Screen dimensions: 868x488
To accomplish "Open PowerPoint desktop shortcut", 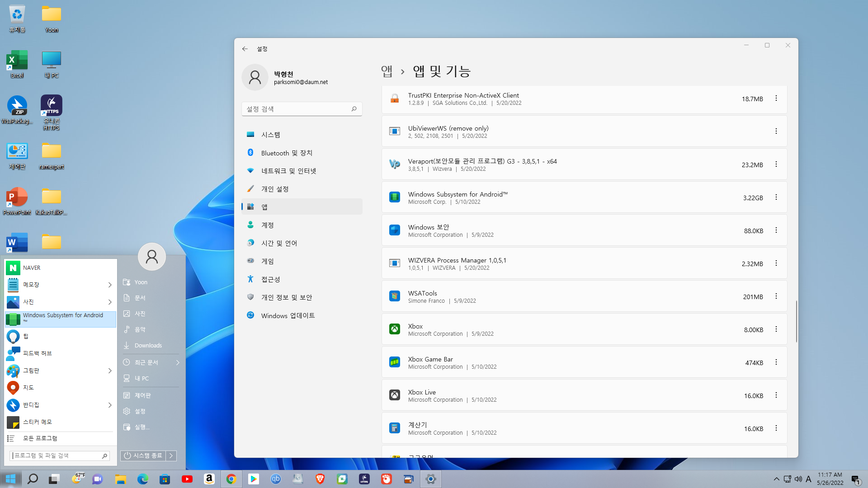I will coord(17,201).
